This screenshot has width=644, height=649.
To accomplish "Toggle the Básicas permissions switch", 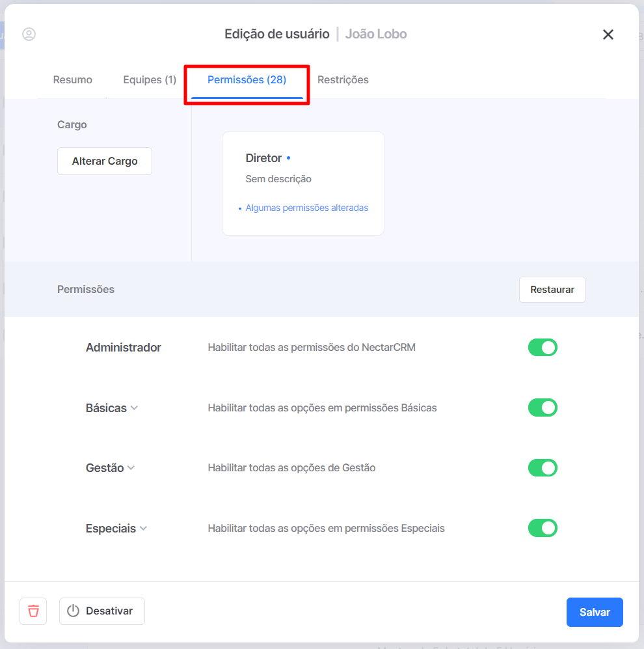I will tap(543, 407).
